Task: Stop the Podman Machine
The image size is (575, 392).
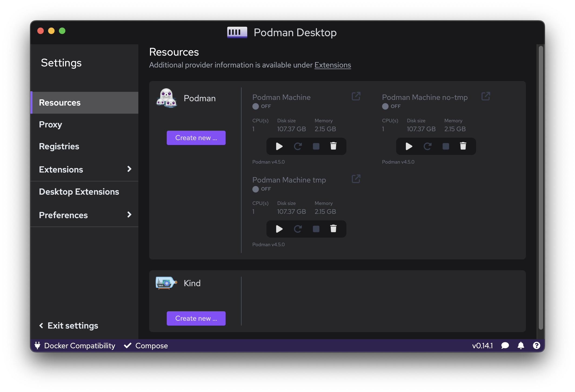Action: pos(316,146)
